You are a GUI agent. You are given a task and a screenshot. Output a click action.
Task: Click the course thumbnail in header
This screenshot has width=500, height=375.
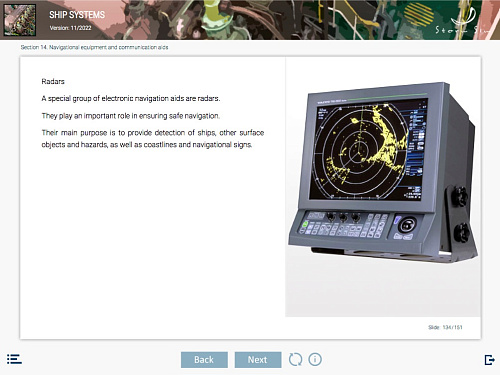(x=20, y=20)
